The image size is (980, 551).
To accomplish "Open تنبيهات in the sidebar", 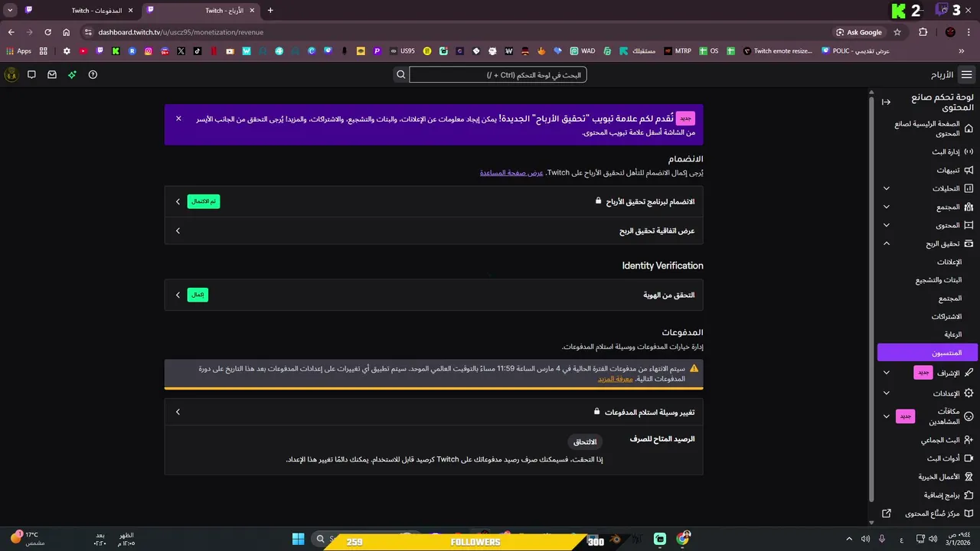I will (x=929, y=170).
